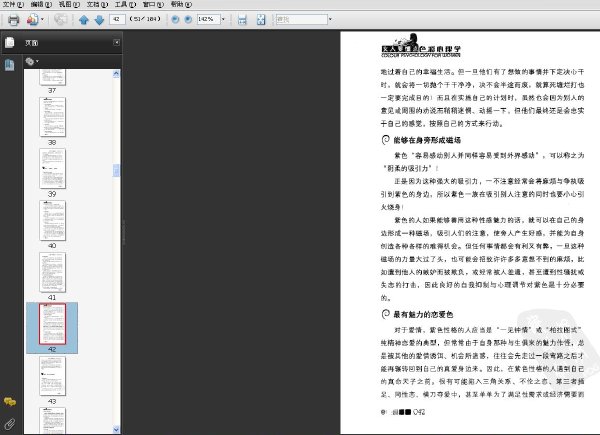Screen dimensions: 600x435
Task: Click the thumbnail scrollbar down arrow
Action: tap(116, 429)
